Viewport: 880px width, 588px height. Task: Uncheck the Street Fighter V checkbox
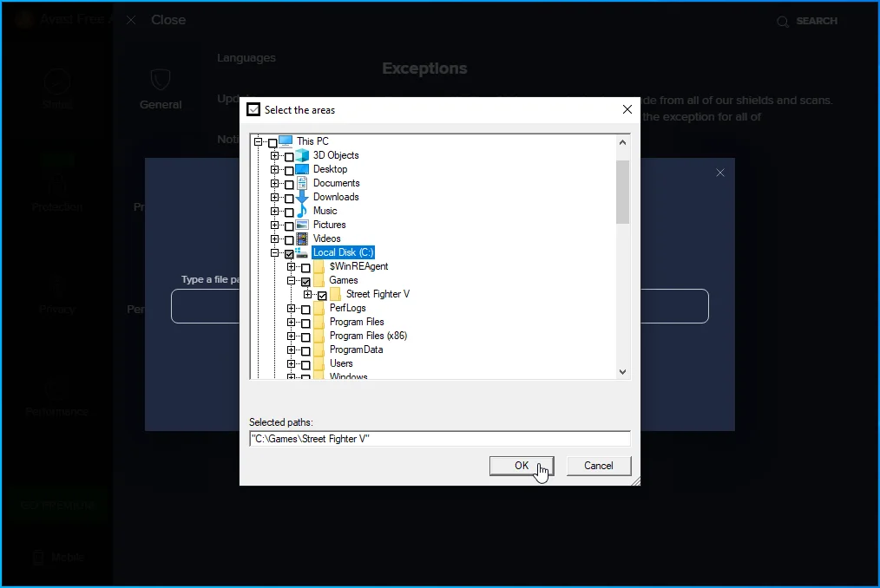coord(322,296)
